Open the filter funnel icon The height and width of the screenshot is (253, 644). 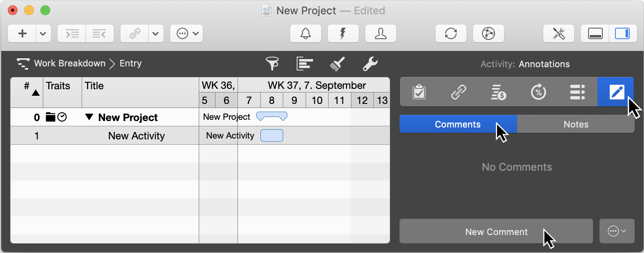click(x=272, y=64)
